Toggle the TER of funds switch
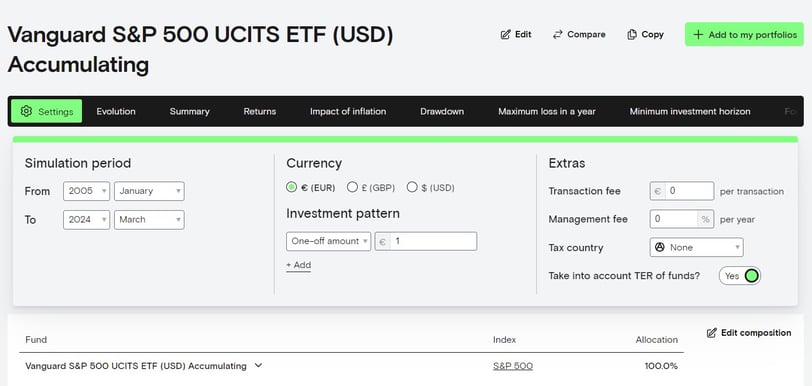This screenshot has height=386, width=812. pos(740,276)
